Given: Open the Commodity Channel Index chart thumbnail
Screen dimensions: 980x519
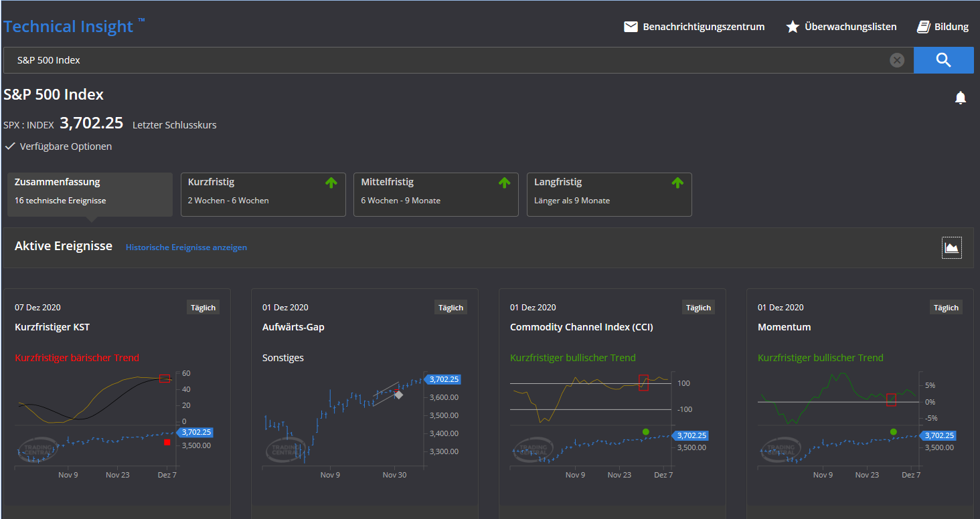Looking at the screenshot, I should (609, 424).
